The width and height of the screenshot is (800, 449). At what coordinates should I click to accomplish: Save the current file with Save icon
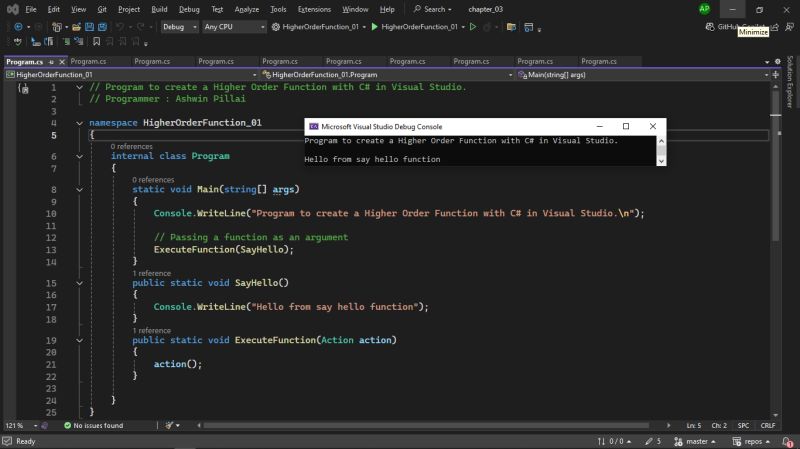(x=89, y=27)
